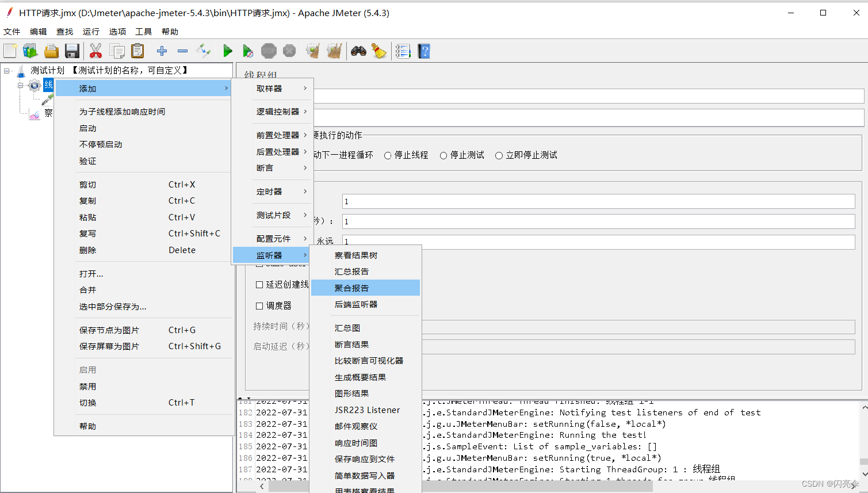The image size is (868, 493).
Task: Click the Open file folder icon
Action: tap(52, 51)
